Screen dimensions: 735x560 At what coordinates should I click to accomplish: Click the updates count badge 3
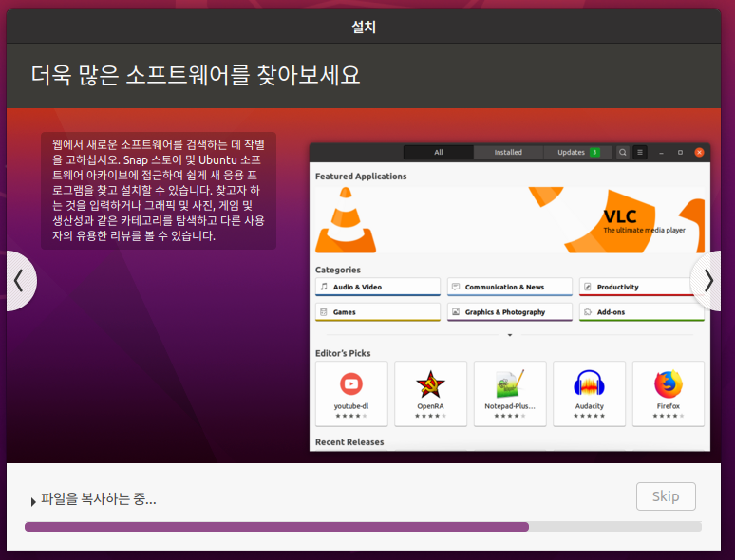click(x=594, y=152)
